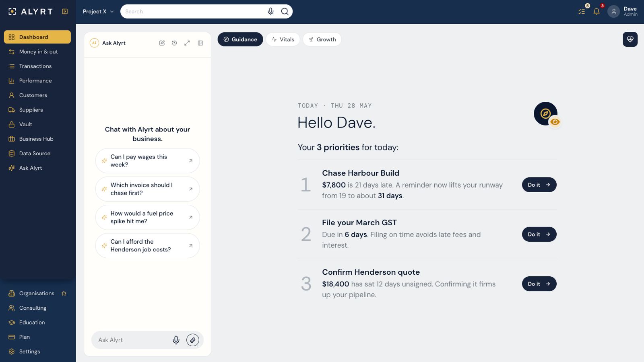
Task: Go to Money in & out
Action: (x=37, y=51)
